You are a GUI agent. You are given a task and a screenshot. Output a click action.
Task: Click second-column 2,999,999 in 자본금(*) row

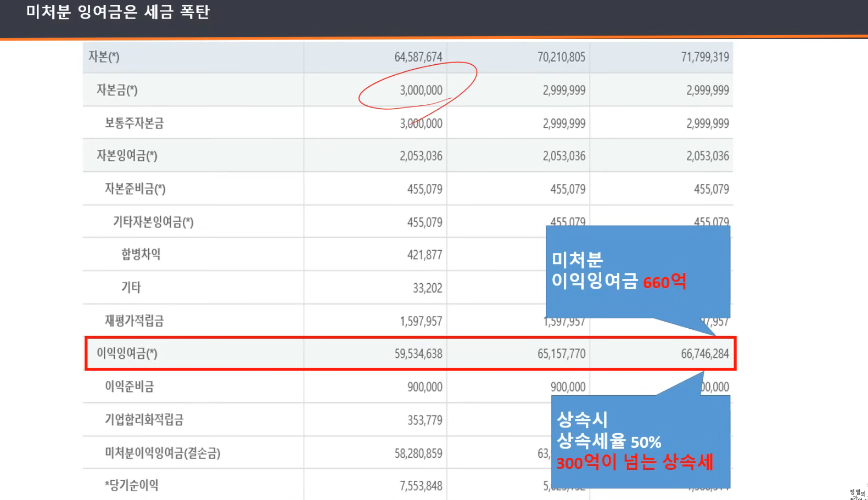click(x=564, y=91)
